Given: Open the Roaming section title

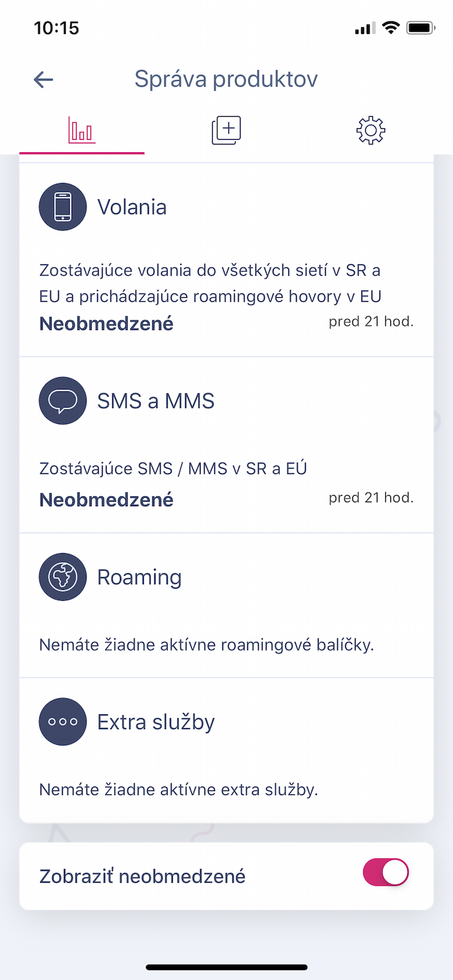Looking at the screenshot, I should click(139, 577).
